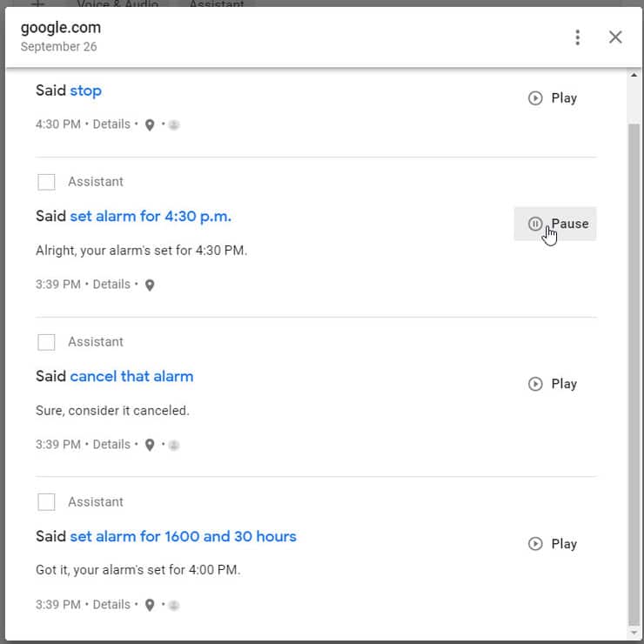Play the 'stop' voice recording
644x644 pixels.
click(x=553, y=98)
